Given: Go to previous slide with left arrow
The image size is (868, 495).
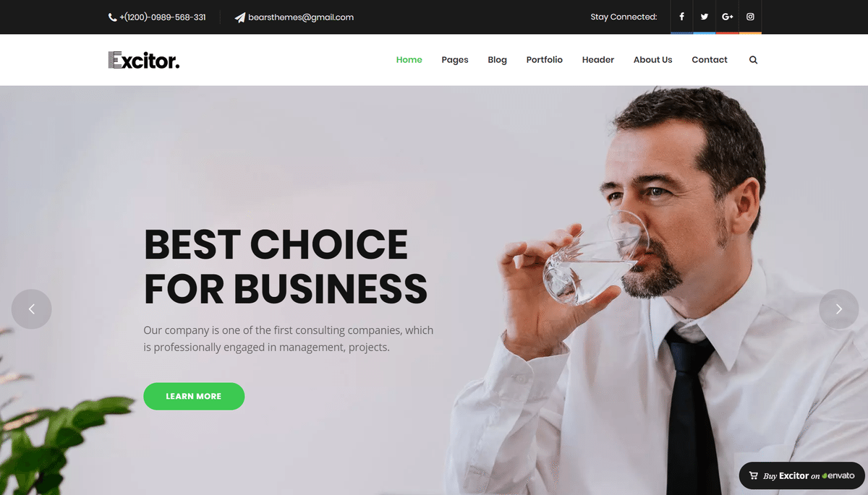Looking at the screenshot, I should pos(32,309).
